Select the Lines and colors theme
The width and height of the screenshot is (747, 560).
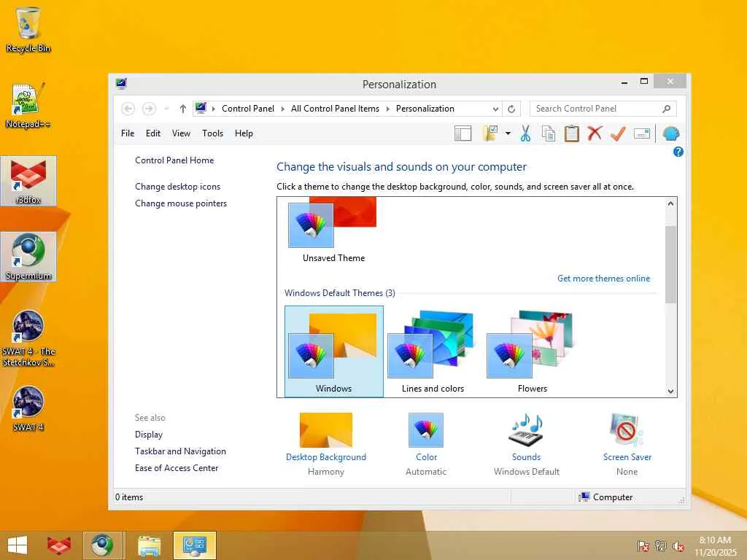433,352
